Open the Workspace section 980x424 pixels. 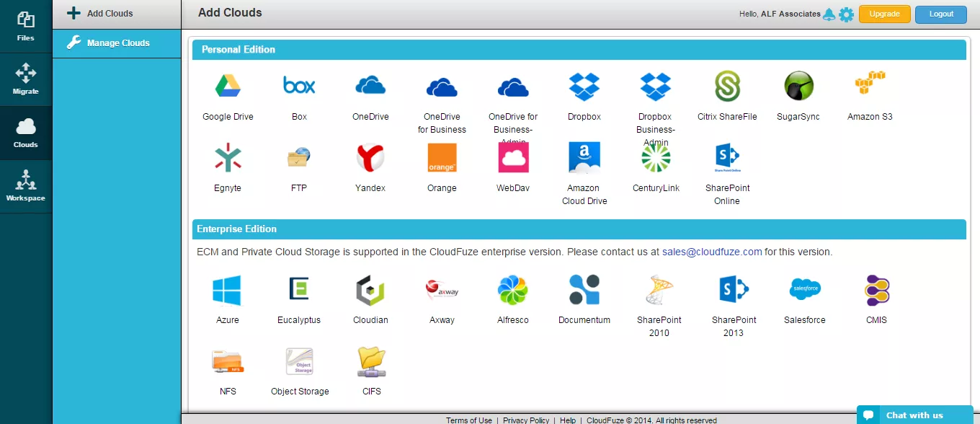[x=26, y=187]
